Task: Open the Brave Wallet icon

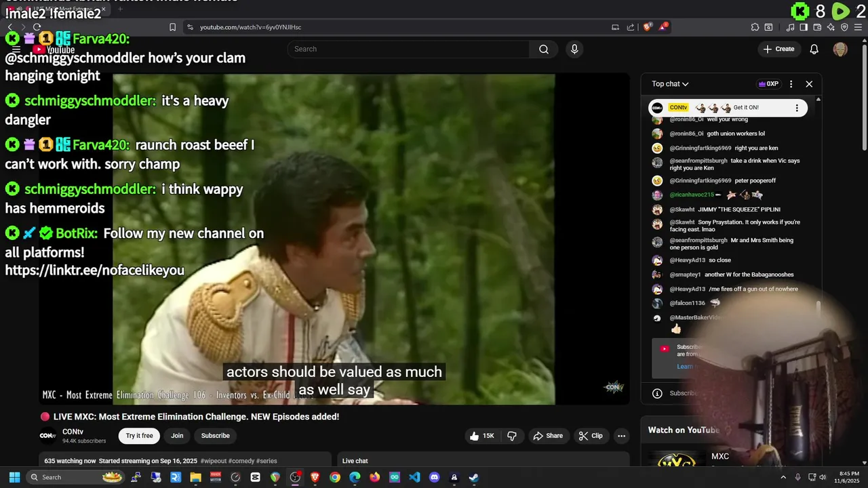Action: coord(817,27)
